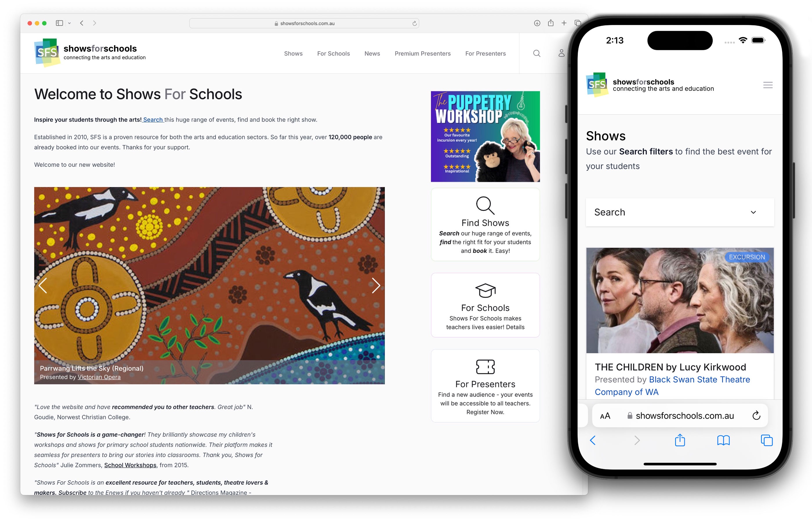Expand the Search filters dropdown
Viewport: 812px width, 522px height.
coord(679,212)
